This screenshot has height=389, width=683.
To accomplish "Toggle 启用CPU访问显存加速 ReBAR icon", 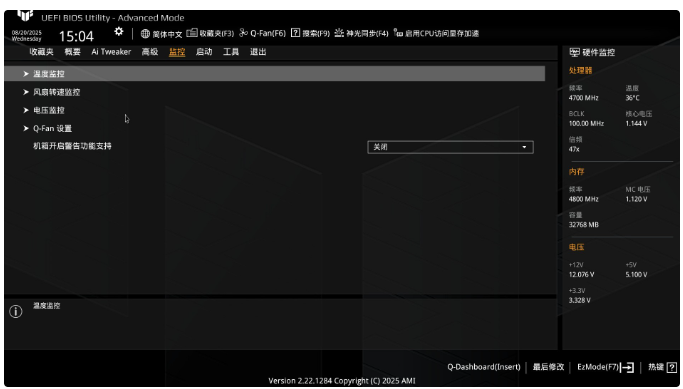I will [x=398, y=33].
